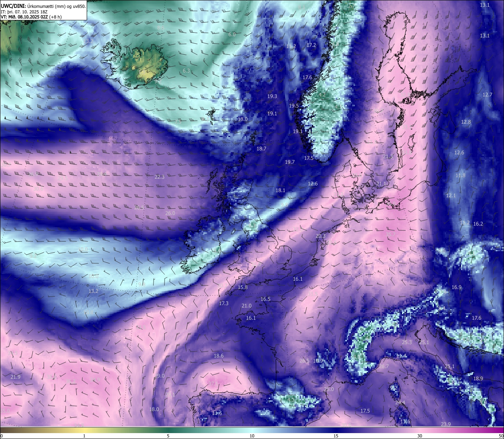
Task: Click the 17.2 value off the Norwegian coast
Action: pos(311,45)
